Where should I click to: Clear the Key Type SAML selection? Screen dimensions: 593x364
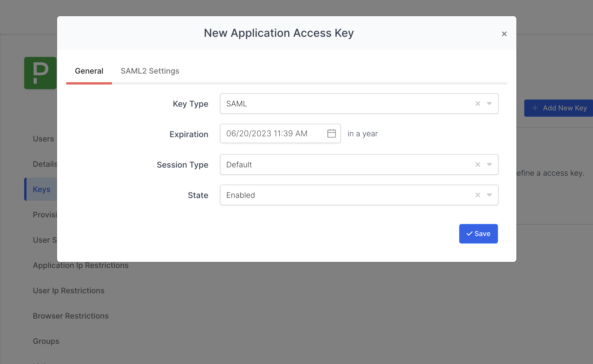[x=478, y=104]
